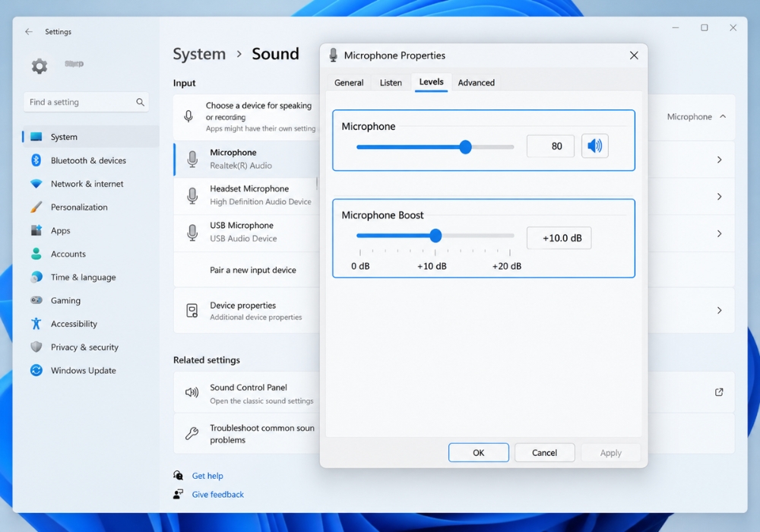
Task: Click the Troubleshoot wrench icon
Action: pos(192,433)
